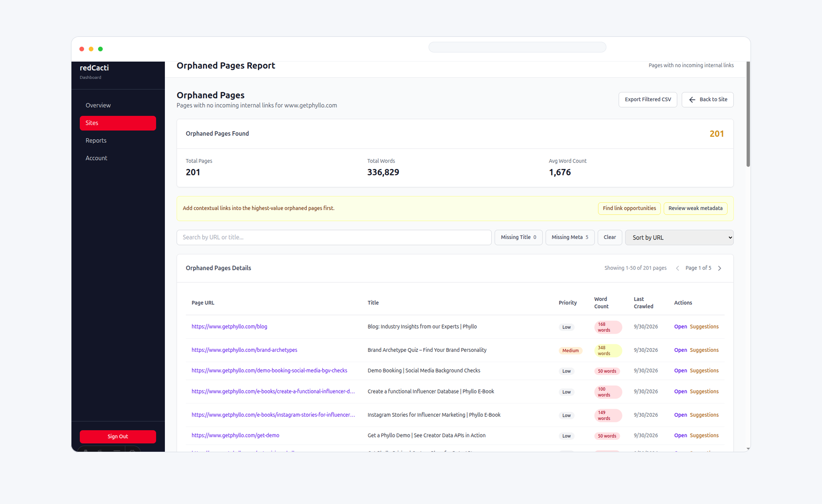The image size is (822, 504).
Task: Open the get-demo URL link
Action: (235, 435)
